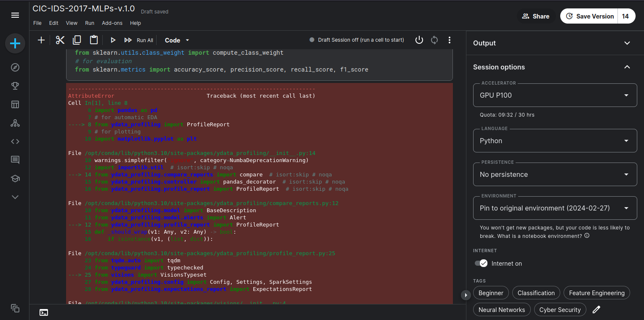The image size is (644, 320).
Task: Click the Share button
Action: click(x=536, y=16)
